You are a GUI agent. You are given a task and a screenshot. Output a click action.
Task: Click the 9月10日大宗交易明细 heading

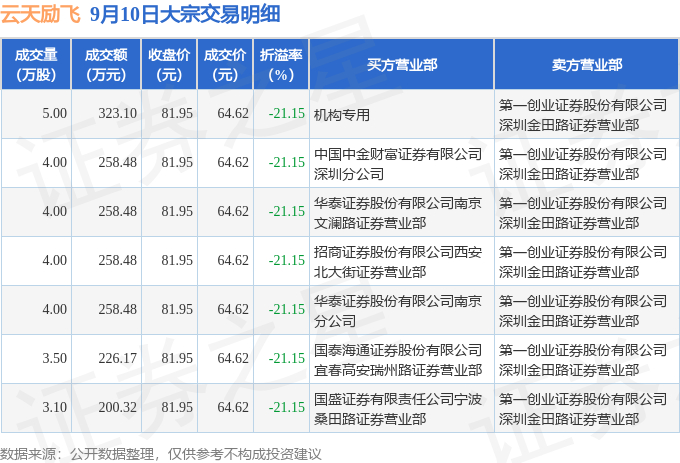click(185, 14)
